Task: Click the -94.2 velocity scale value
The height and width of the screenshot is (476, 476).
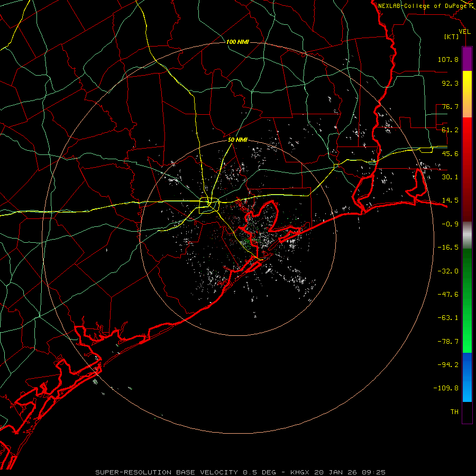Action: (448, 365)
